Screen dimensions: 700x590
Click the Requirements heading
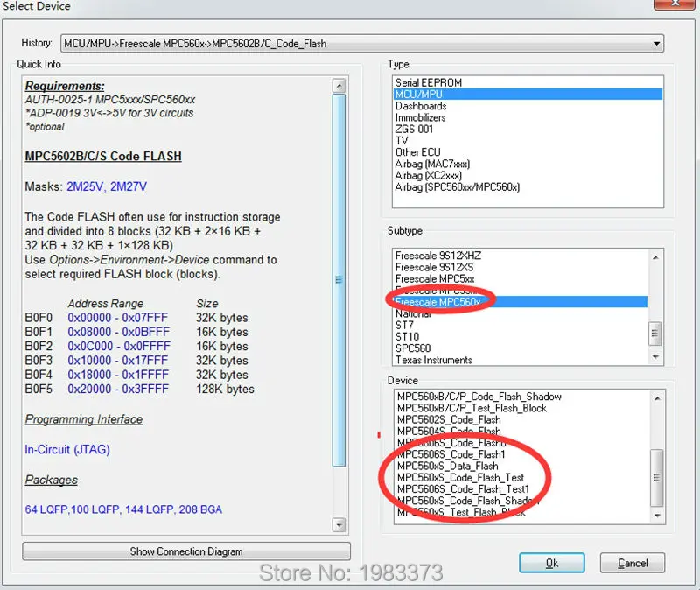65,86
